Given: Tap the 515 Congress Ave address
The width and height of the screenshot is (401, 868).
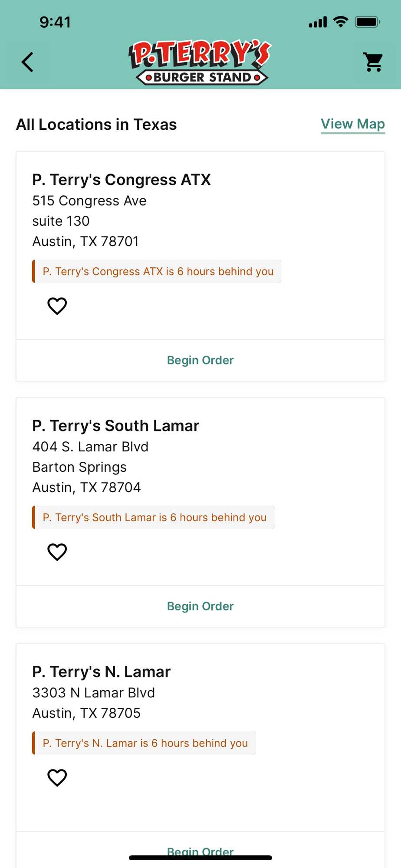Looking at the screenshot, I should pos(89,201).
